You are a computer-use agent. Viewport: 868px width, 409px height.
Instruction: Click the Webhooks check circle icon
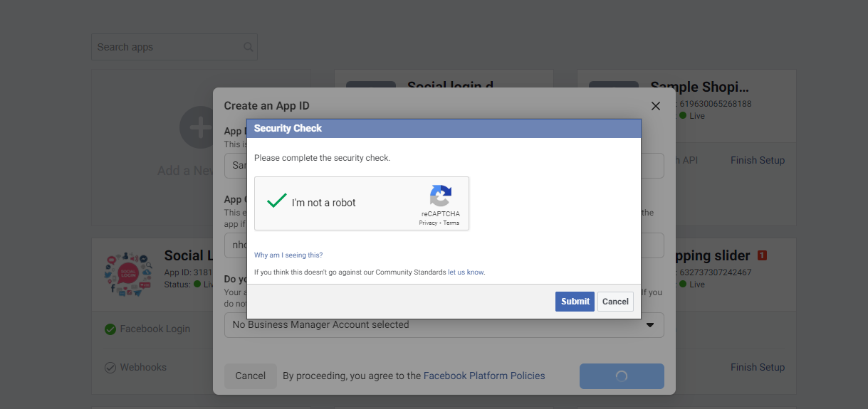click(x=110, y=368)
